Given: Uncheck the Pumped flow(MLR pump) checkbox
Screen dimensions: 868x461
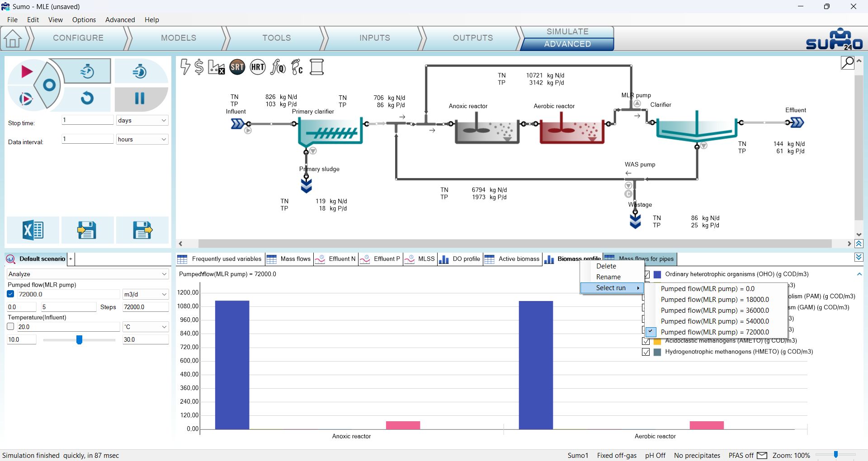Looking at the screenshot, I should (x=11, y=294).
